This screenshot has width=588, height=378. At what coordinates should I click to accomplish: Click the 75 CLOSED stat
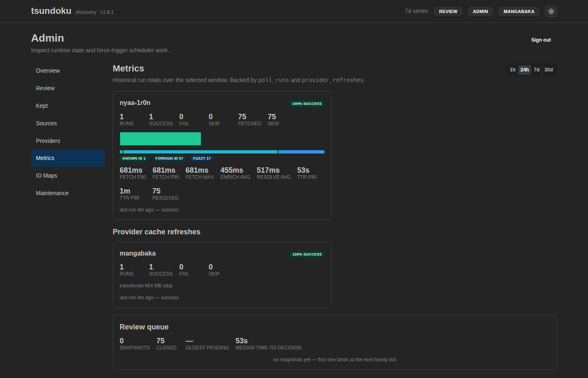pyautogui.click(x=166, y=344)
